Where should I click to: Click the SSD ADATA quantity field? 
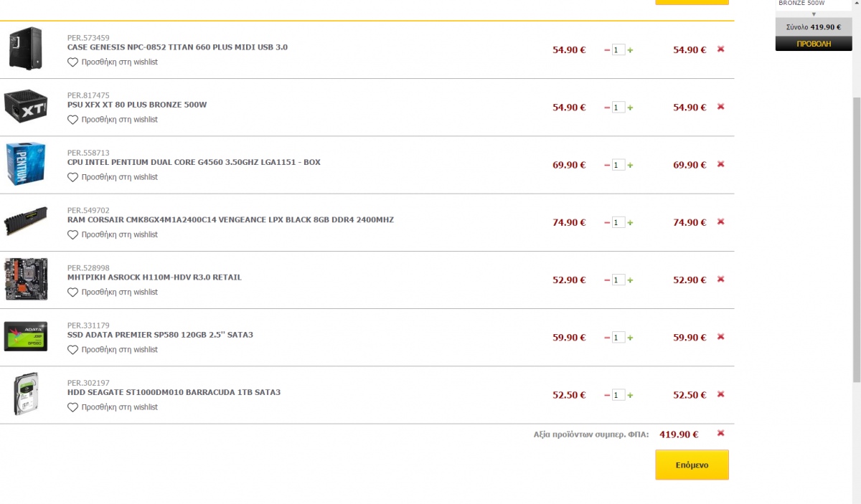618,338
